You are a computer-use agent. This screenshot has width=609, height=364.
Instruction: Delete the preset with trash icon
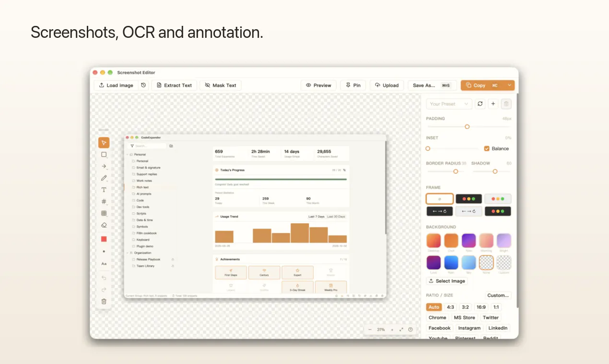[x=506, y=103]
